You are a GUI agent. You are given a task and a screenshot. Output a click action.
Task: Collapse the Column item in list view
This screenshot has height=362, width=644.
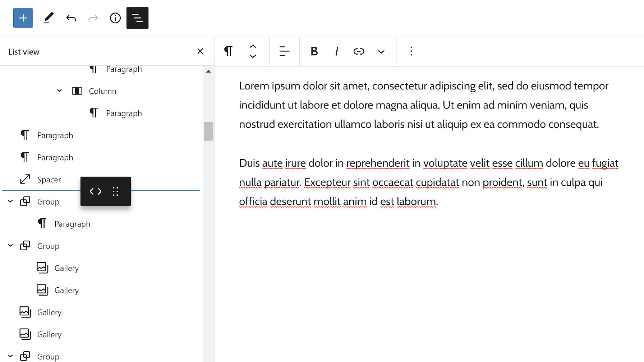click(x=60, y=91)
